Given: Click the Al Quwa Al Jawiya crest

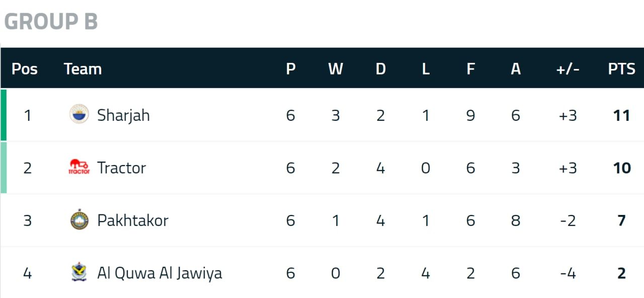Looking at the screenshot, I should [79, 272].
